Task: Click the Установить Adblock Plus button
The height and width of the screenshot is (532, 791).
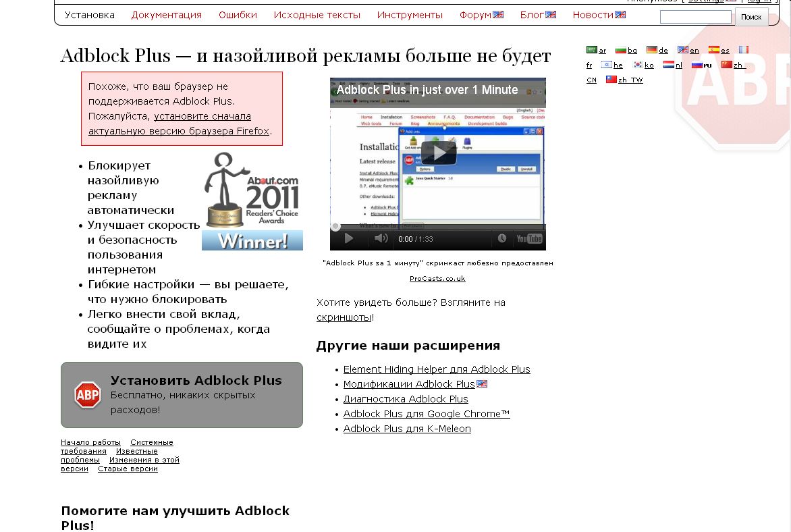Action: [x=182, y=395]
